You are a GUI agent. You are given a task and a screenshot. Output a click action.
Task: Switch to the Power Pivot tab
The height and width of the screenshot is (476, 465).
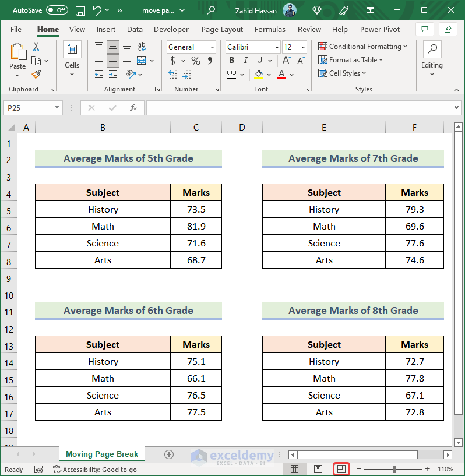click(x=380, y=30)
